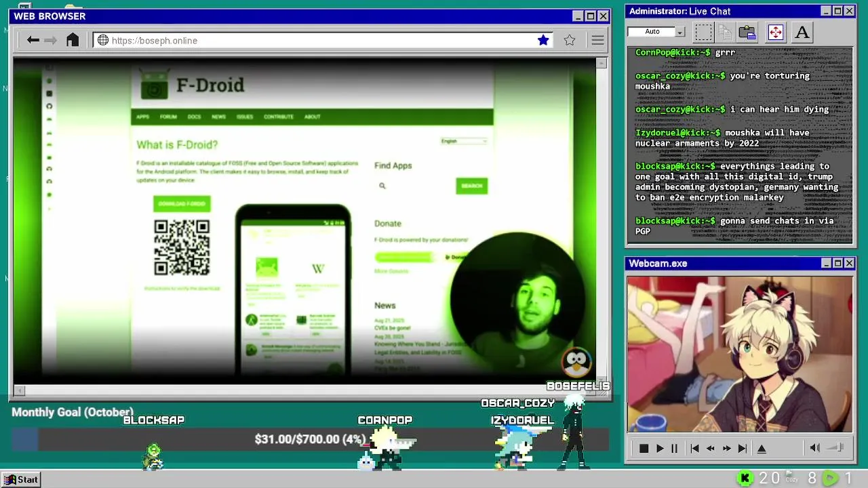
Task: Click the rewind button in Webcam.exe
Action: pyautogui.click(x=711, y=448)
